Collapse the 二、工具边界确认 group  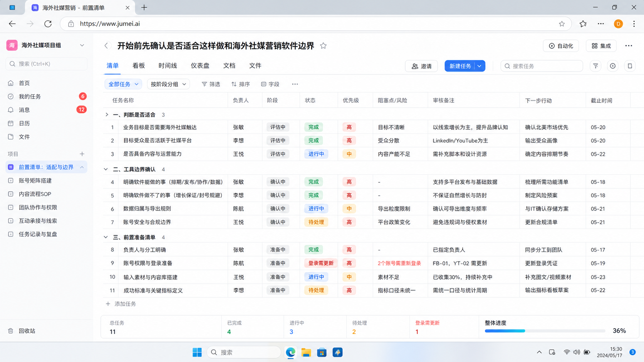pos(106,169)
